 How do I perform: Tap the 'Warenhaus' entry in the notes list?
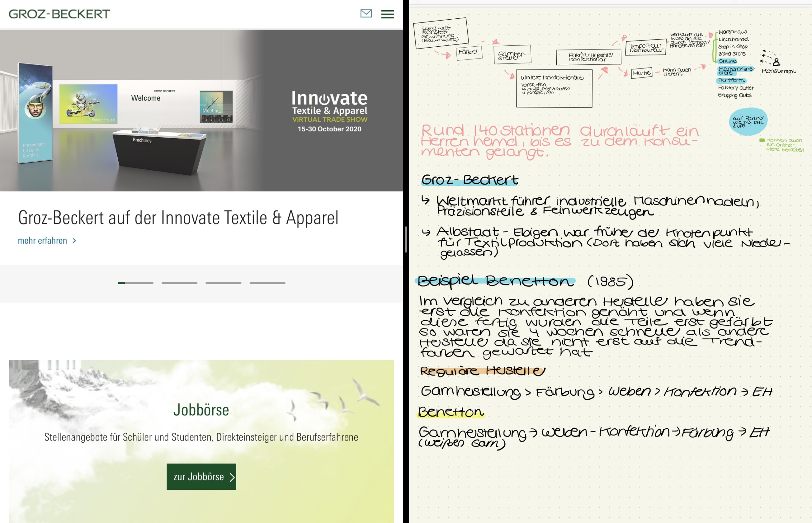[x=732, y=32]
